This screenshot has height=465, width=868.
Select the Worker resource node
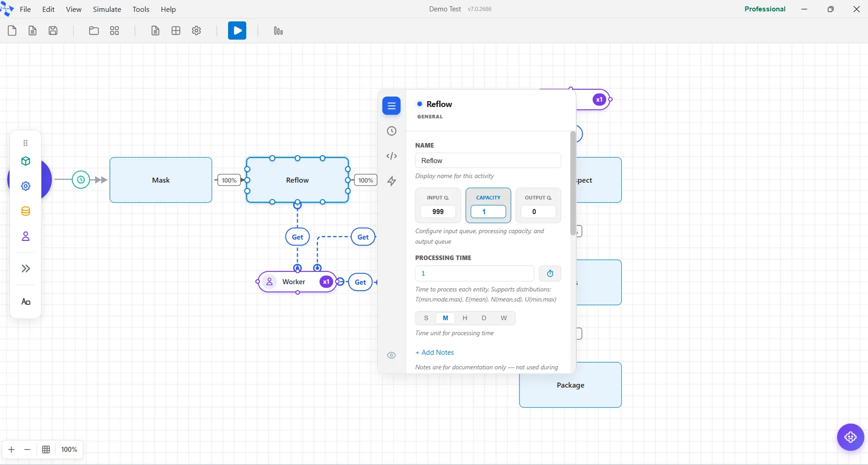(297, 282)
